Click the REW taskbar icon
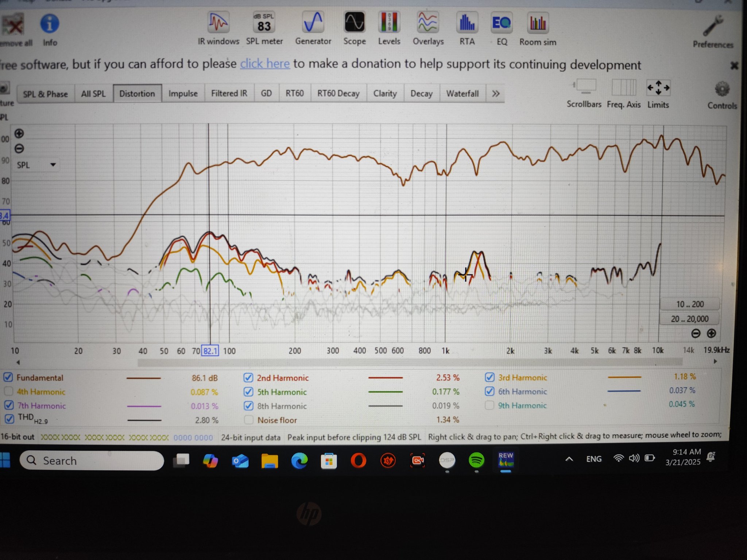Image resolution: width=747 pixels, height=560 pixels. click(506, 460)
